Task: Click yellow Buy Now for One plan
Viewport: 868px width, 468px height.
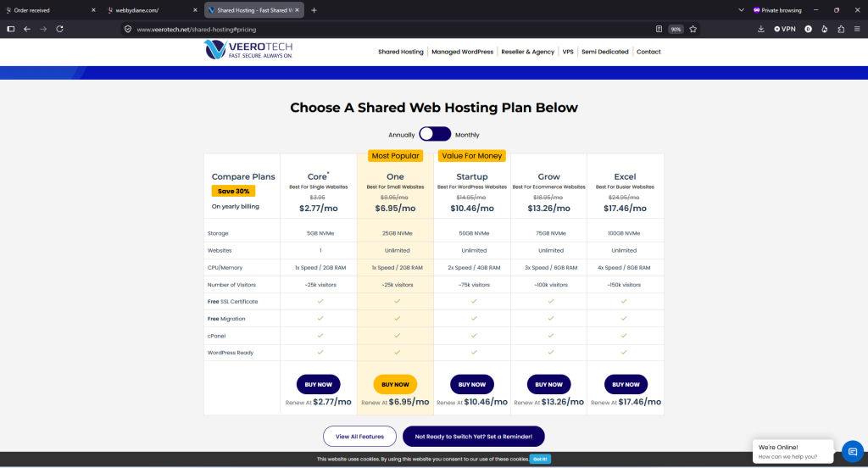Action: pos(395,384)
